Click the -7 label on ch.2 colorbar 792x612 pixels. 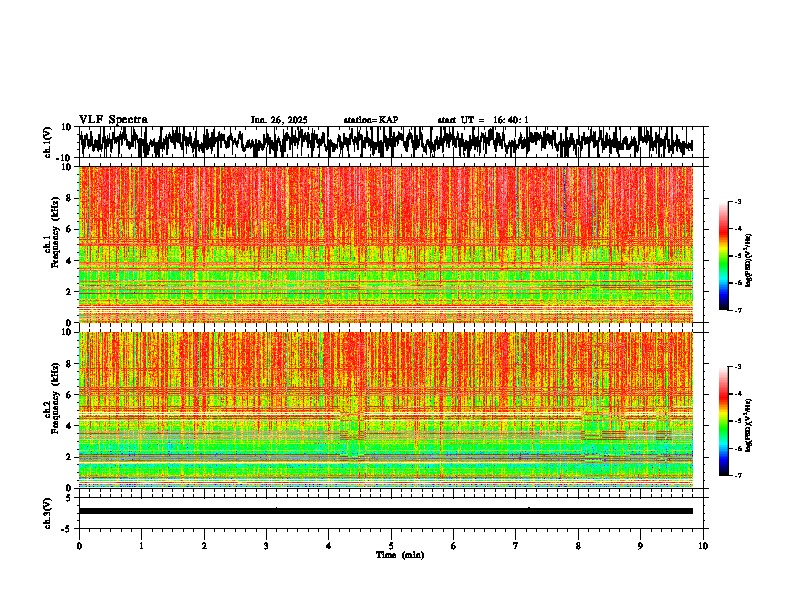point(737,475)
